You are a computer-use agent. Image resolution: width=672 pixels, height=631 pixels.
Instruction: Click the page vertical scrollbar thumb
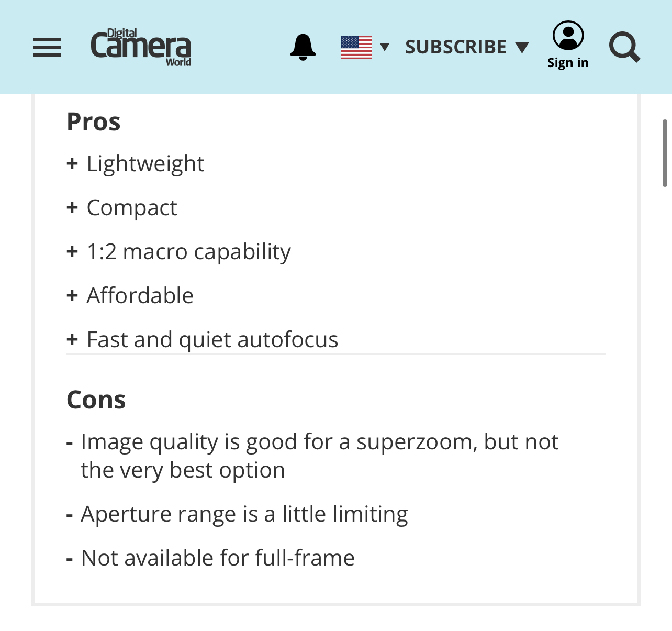click(x=665, y=153)
